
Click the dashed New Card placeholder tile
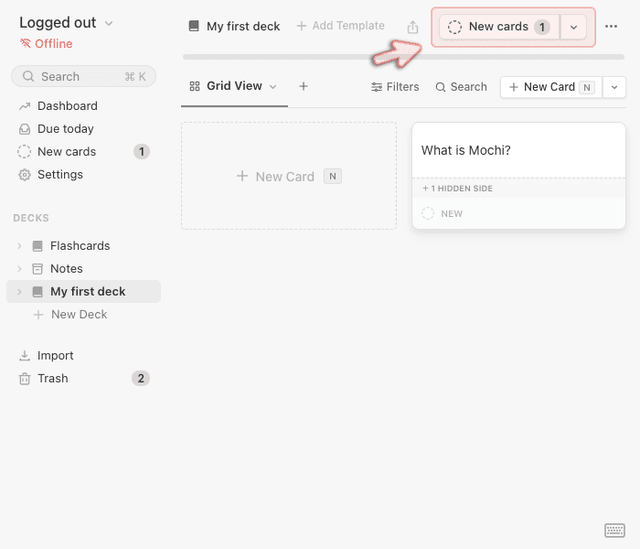click(289, 176)
